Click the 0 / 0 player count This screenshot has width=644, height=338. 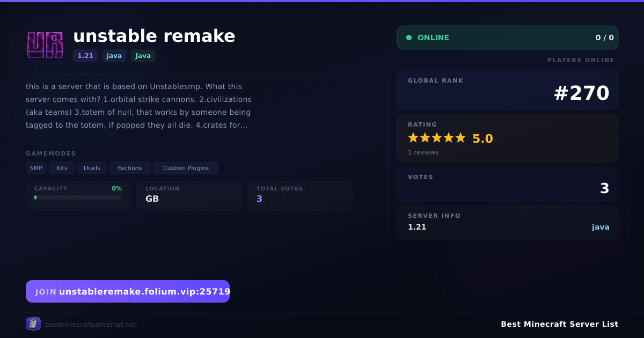pos(604,38)
